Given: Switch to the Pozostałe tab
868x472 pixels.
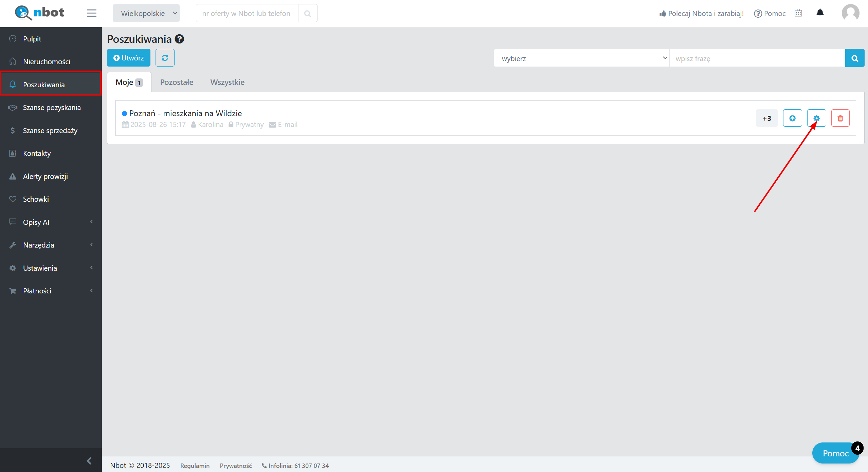Looking at the screenshot, I should pyautogui.click(x=177, y=82).
